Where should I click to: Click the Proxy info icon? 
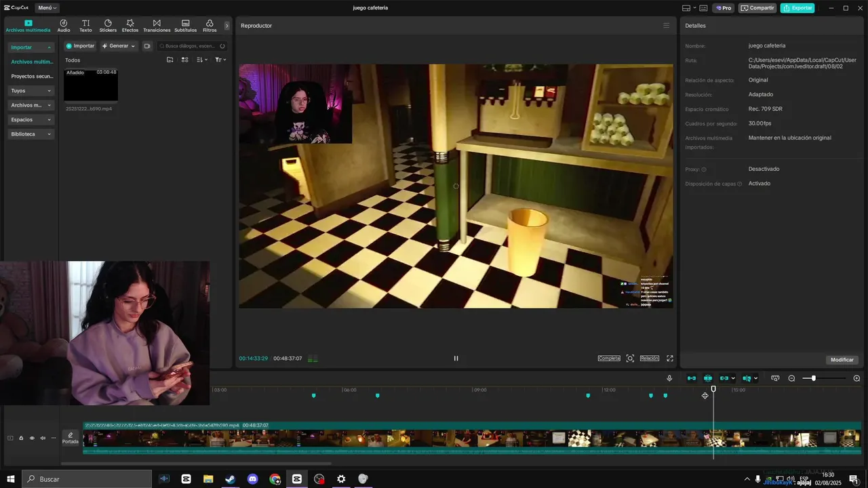tap(704, 169)
